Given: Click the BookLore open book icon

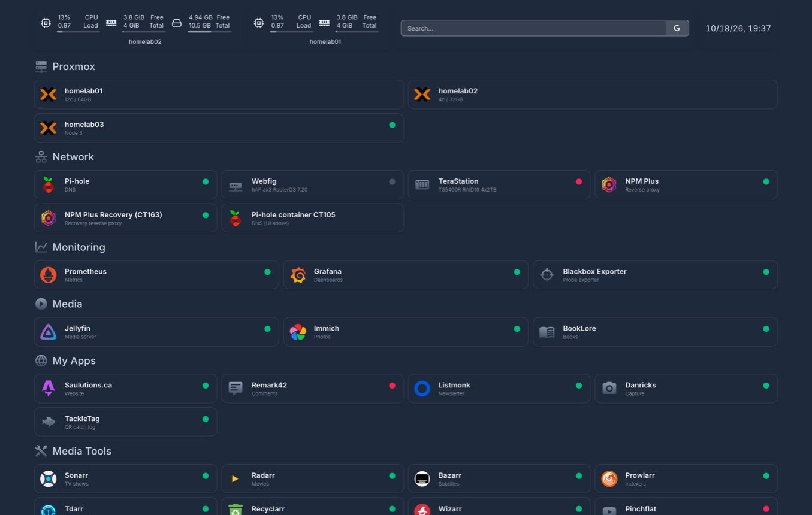Looking at the screenshot, I should point(547,332).
